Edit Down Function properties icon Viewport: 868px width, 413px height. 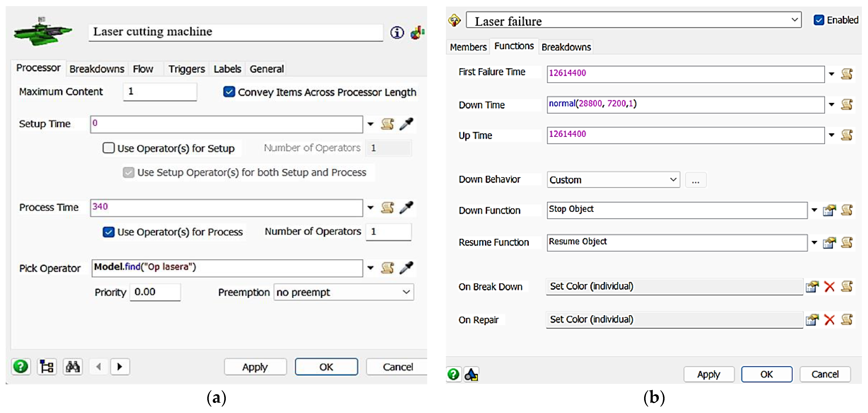[829, 210]
